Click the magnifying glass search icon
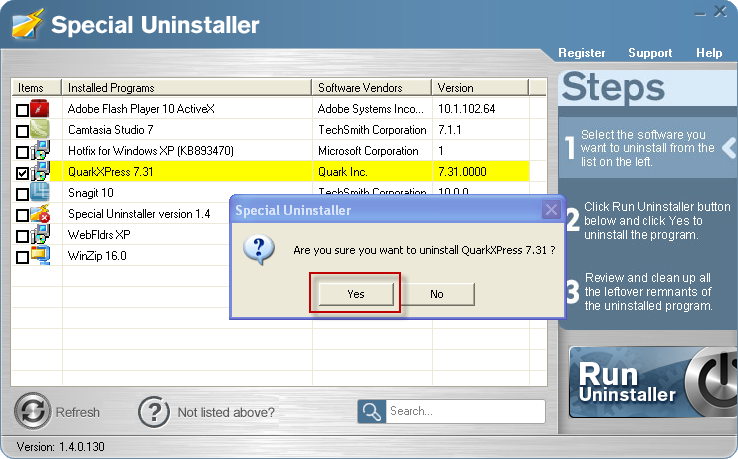 (x=372, y=411)
